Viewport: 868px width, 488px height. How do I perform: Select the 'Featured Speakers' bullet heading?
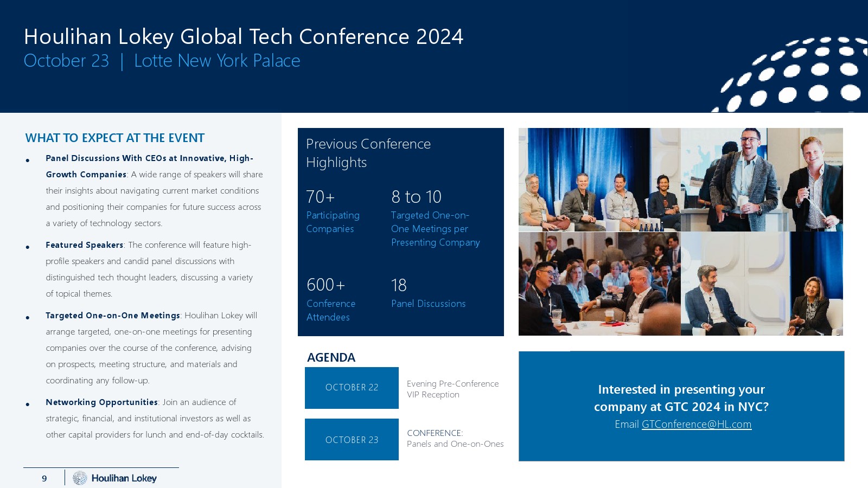(x=85, y=245)
